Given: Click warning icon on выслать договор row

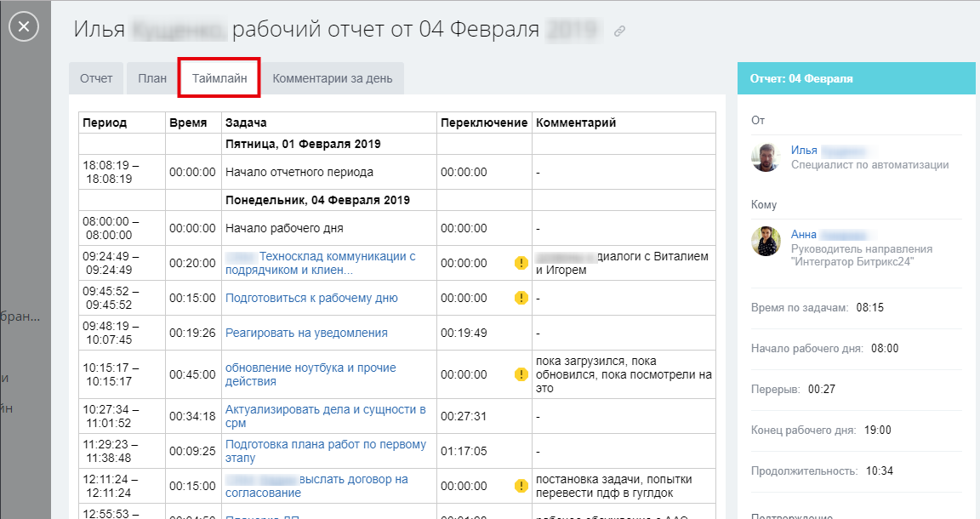Looking at the screenshot, I should pos(521,486).
